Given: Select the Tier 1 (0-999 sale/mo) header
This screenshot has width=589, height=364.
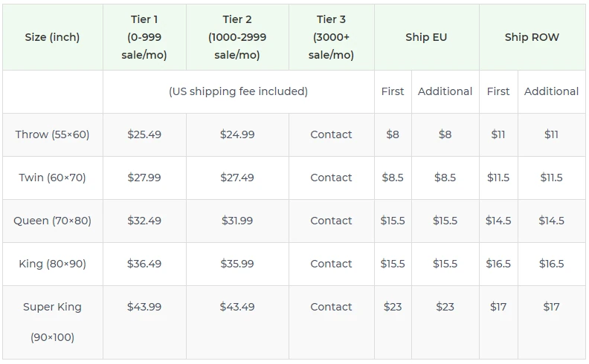Looking at the screenshot, I should pyautogui.click(x=144, y=37).
